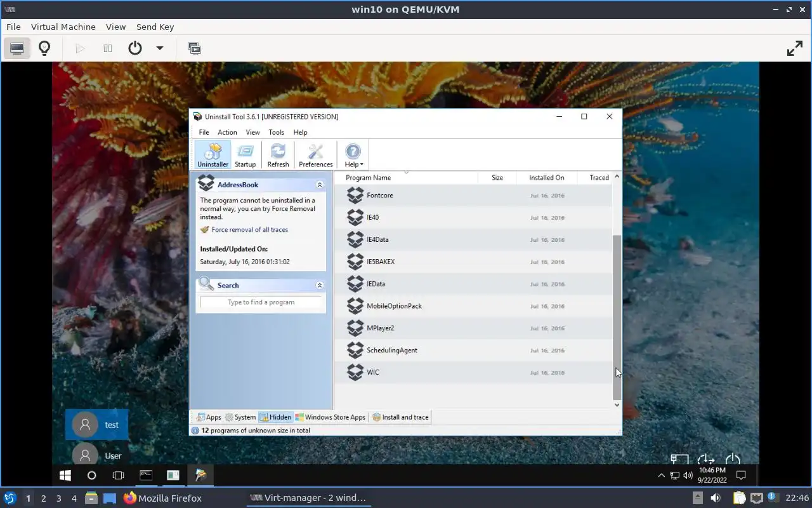Click the program search input field

261,302
